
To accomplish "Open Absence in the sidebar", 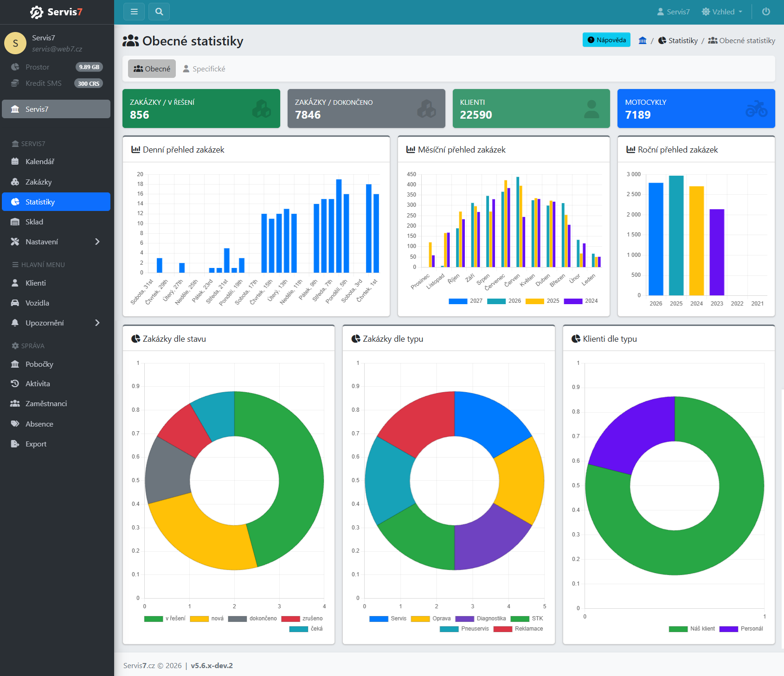I will 56,424.
